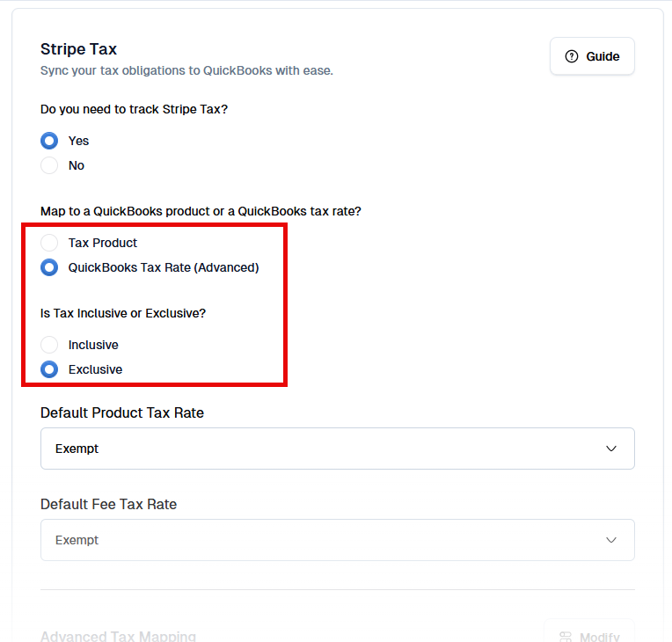Set tax to Exclusive

(50, 369)
